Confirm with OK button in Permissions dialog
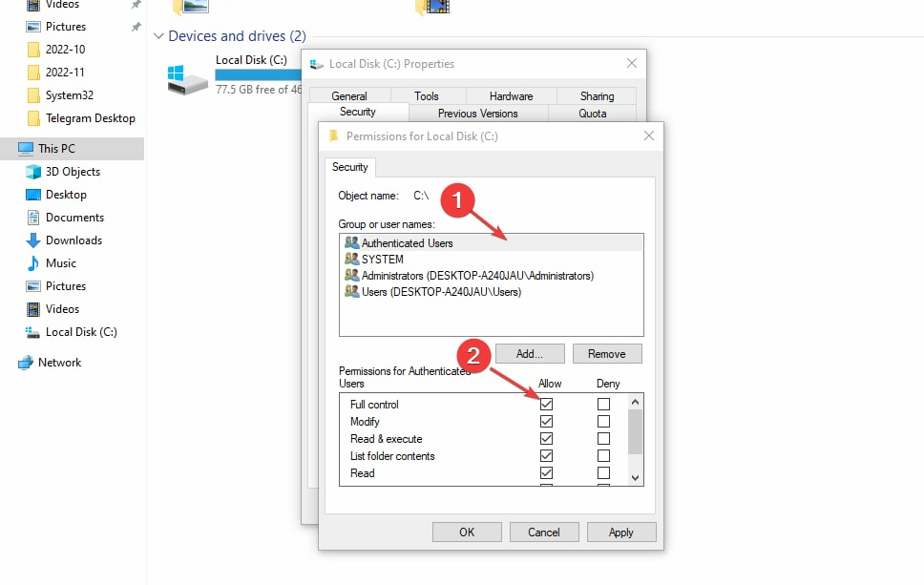 tap(467, 532)
